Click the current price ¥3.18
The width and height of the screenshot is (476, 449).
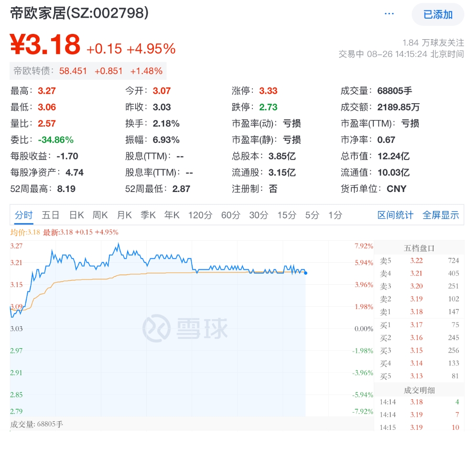click(45, 44)
